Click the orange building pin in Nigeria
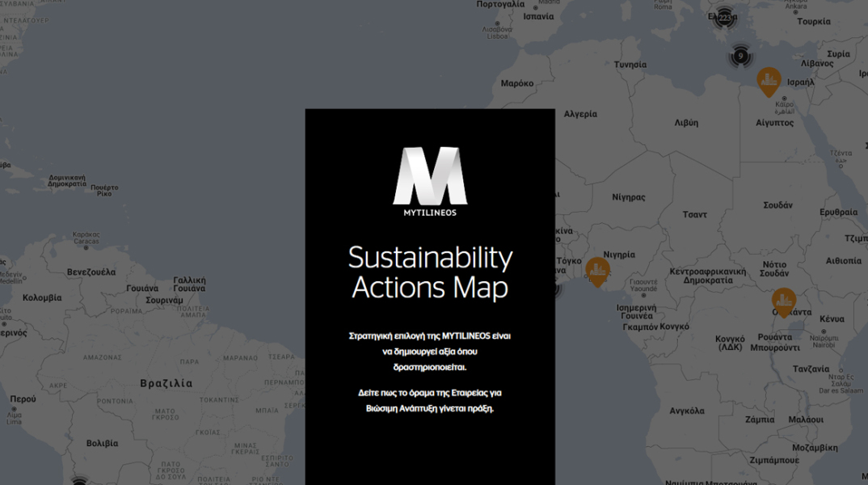The width and height of the screenshot is (868, 485). tap(597, 271)
